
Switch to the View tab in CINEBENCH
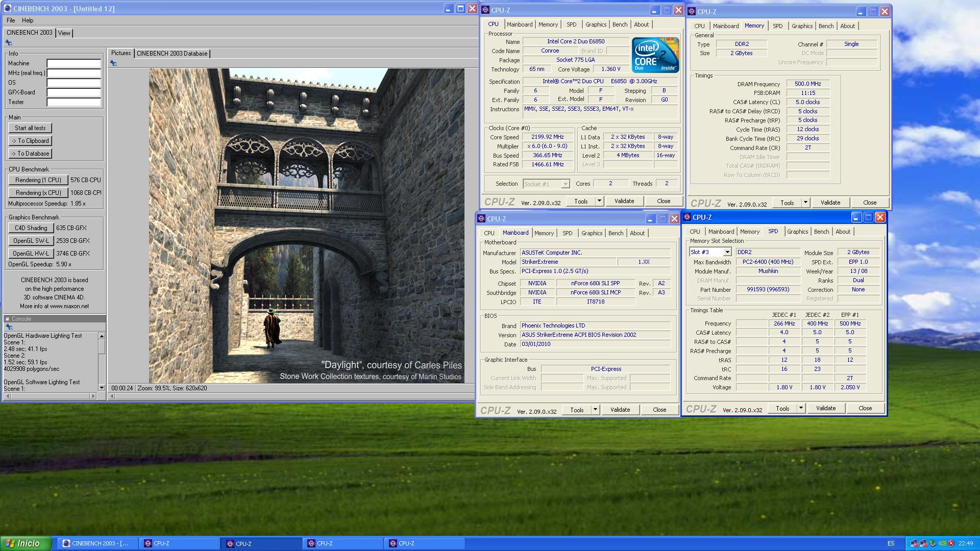64,33
